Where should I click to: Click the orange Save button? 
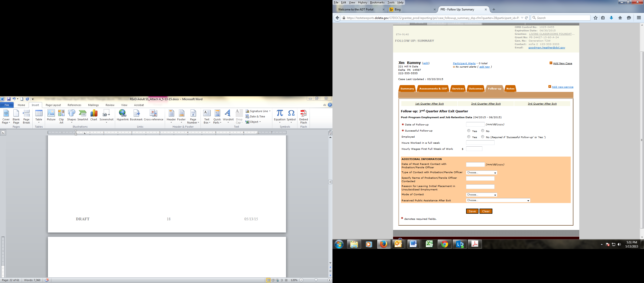point(472,211)
